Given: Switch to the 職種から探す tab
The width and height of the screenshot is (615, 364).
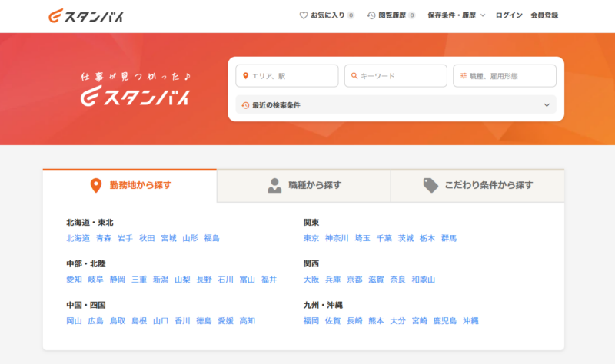Looking at the screenshot, I should coord(304,185).
